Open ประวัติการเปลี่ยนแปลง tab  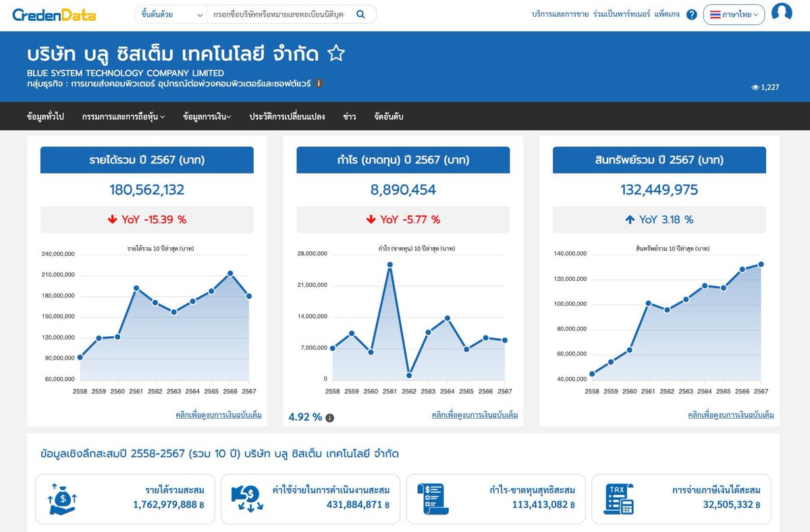click(x=287, y=117)
